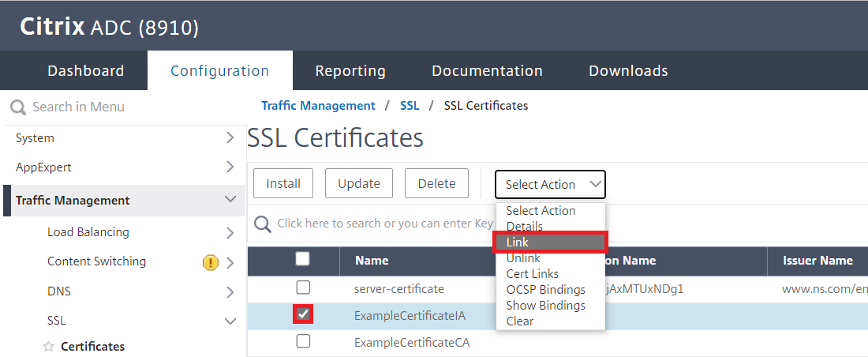Image resolution: width=868 pixels, height=357 pixels.
Task: Click the Content Switching warning icon
Action: (211, 262)
